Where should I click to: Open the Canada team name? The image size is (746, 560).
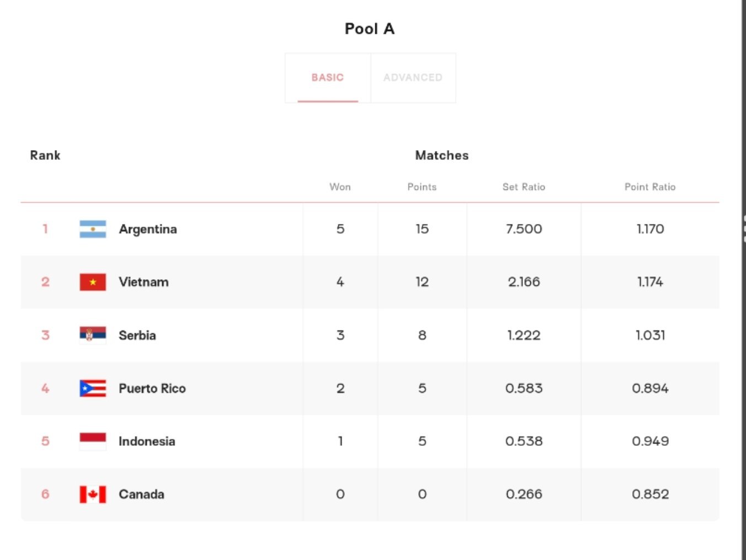[x=141, y=494]
